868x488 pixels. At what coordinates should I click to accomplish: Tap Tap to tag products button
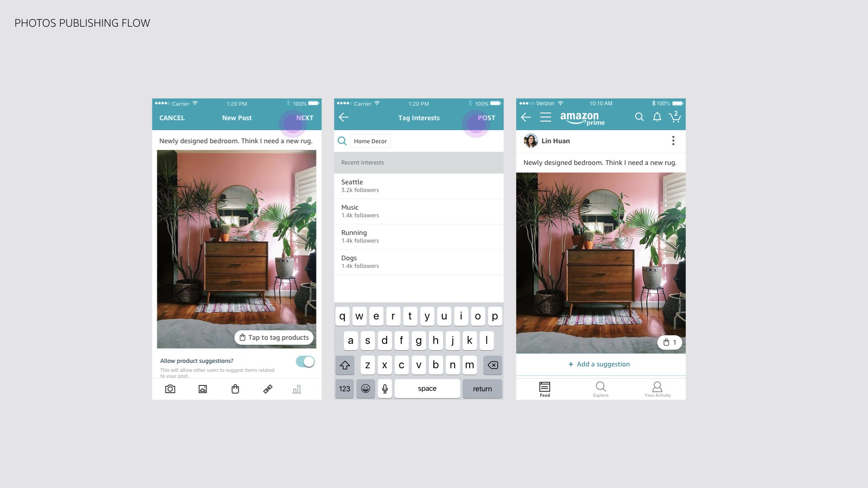tap(274, 337)
